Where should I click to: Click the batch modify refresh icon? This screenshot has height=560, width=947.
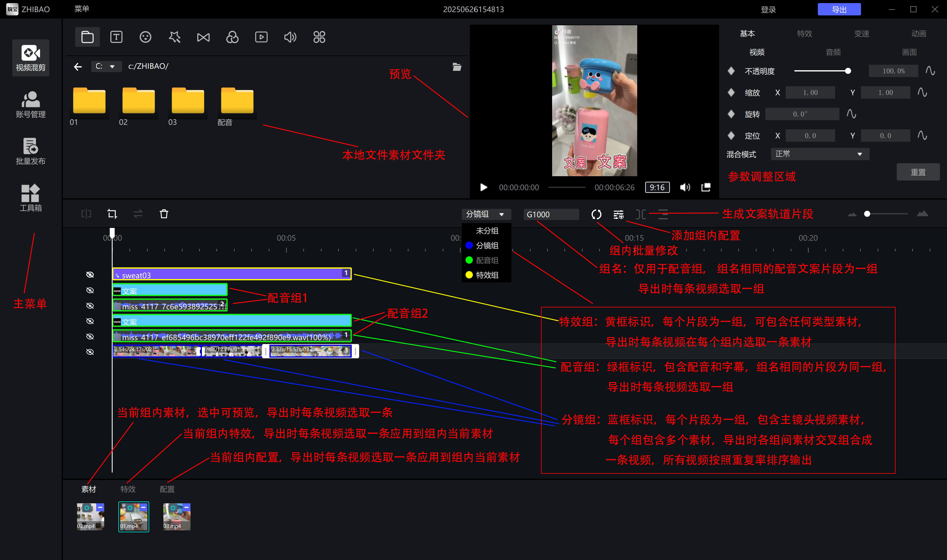click(596, 214)
